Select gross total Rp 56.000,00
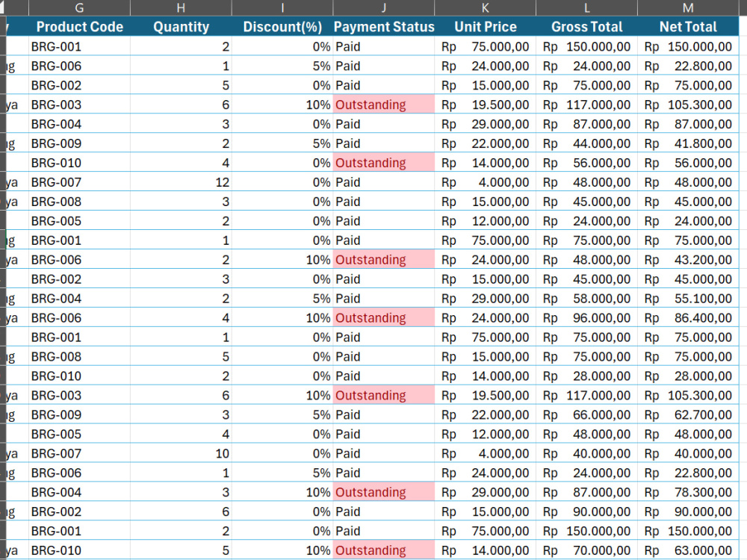 pyautogui.click(x=587, y=163)
